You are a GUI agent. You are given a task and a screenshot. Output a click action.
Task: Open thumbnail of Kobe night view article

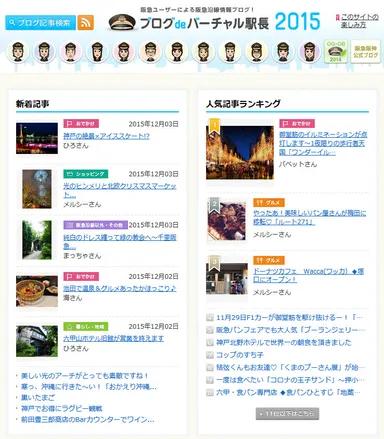point(37,138)
